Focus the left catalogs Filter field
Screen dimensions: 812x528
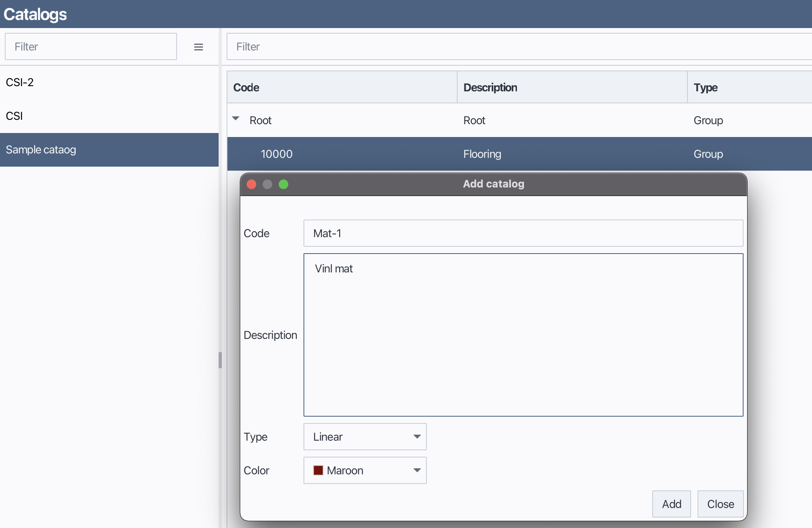tap(90, 47)
